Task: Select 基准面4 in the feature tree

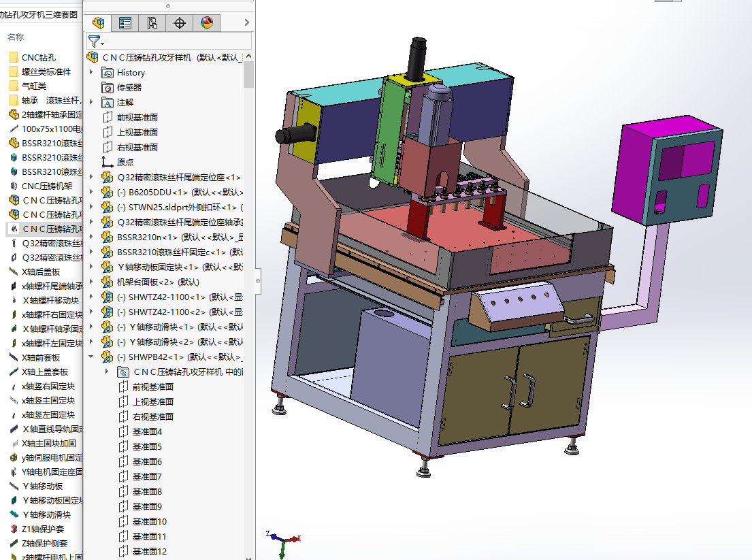Action: pyautogui.click(x=147, y=431)
